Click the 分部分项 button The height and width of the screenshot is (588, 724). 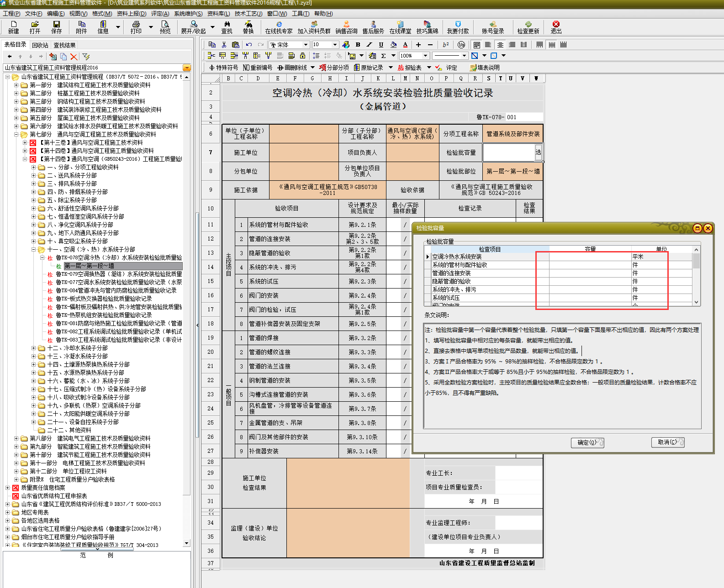[334, 68]
